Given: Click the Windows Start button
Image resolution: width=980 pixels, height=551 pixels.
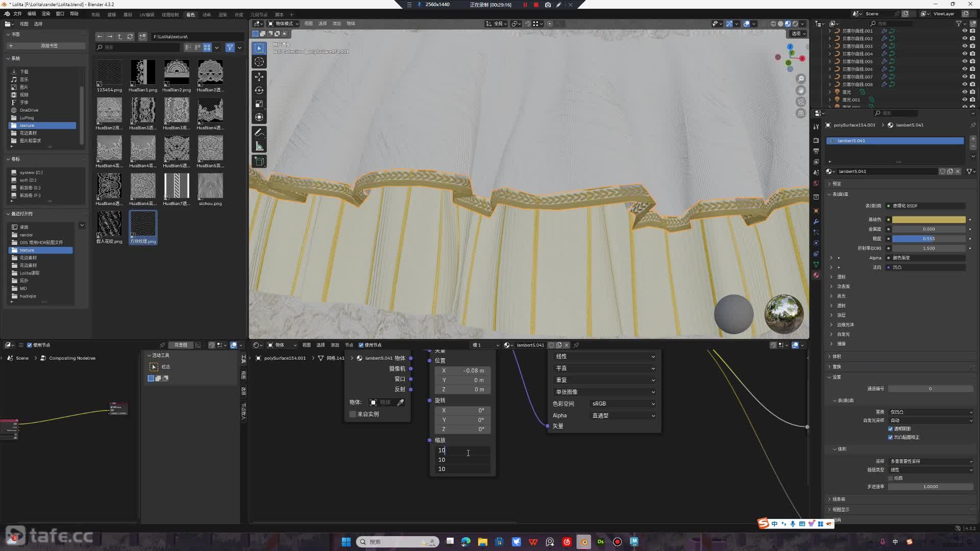Looking at the screenshot, I should pyautogui.click(x=346, y=542).
